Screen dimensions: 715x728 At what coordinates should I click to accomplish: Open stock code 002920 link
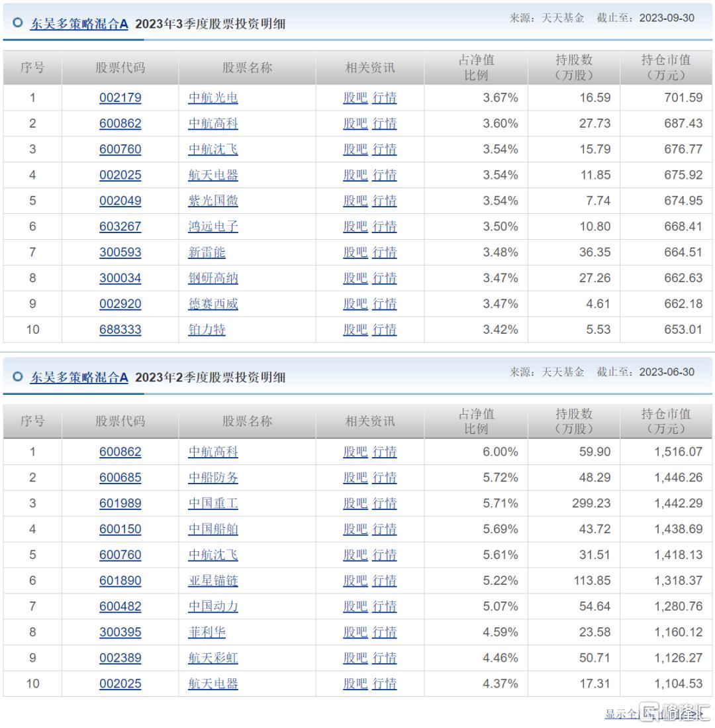120,304
